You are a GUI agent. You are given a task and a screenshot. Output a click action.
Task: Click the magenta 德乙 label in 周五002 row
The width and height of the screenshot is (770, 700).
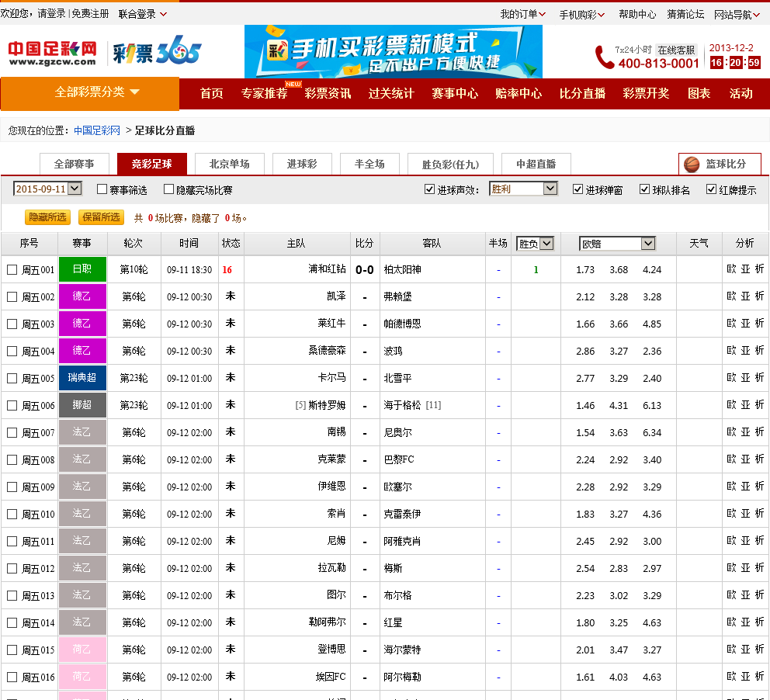[82, 296]
